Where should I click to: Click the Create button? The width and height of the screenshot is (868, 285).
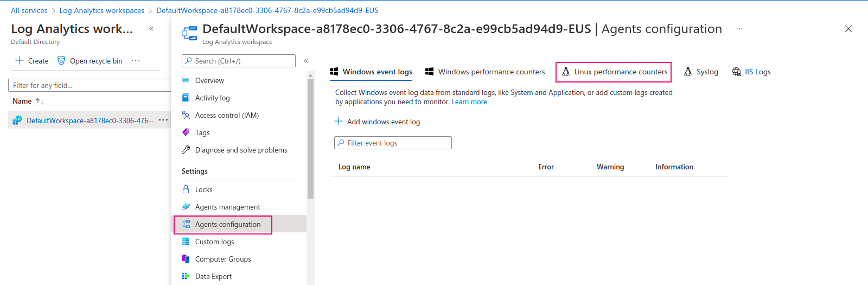coord(32,61)
